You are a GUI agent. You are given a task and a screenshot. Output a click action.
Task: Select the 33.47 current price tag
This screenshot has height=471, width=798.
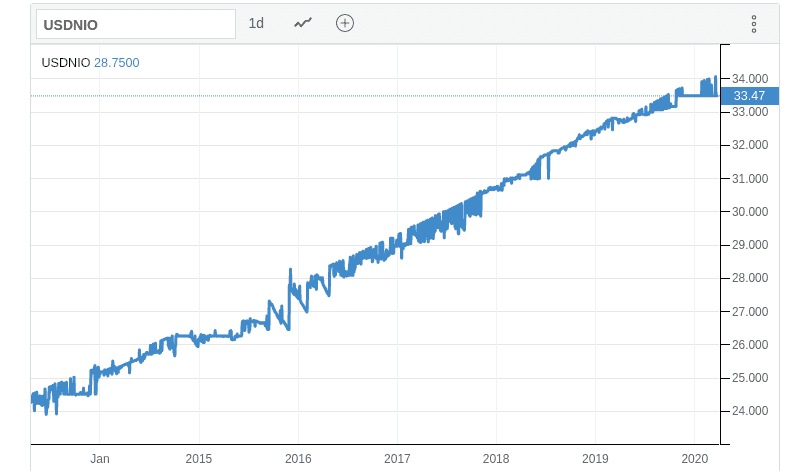[x=750, y=96]
